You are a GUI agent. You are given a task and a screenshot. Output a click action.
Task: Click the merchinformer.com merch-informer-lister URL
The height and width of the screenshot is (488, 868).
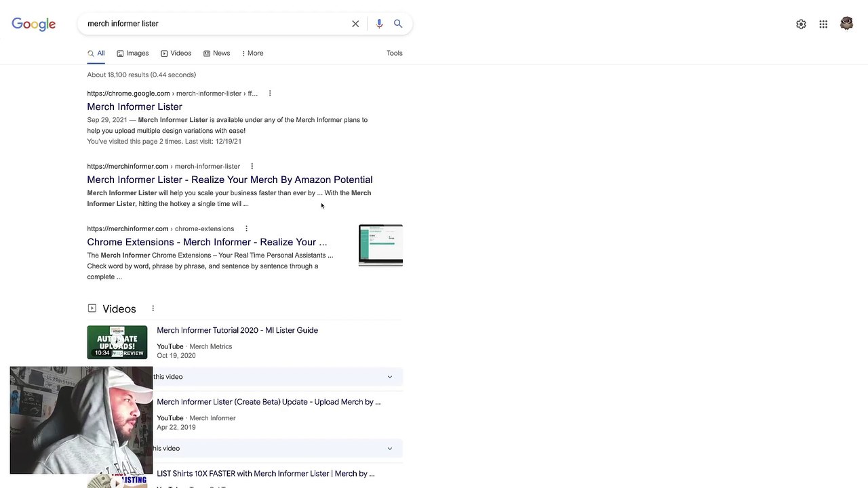(163, 166)
